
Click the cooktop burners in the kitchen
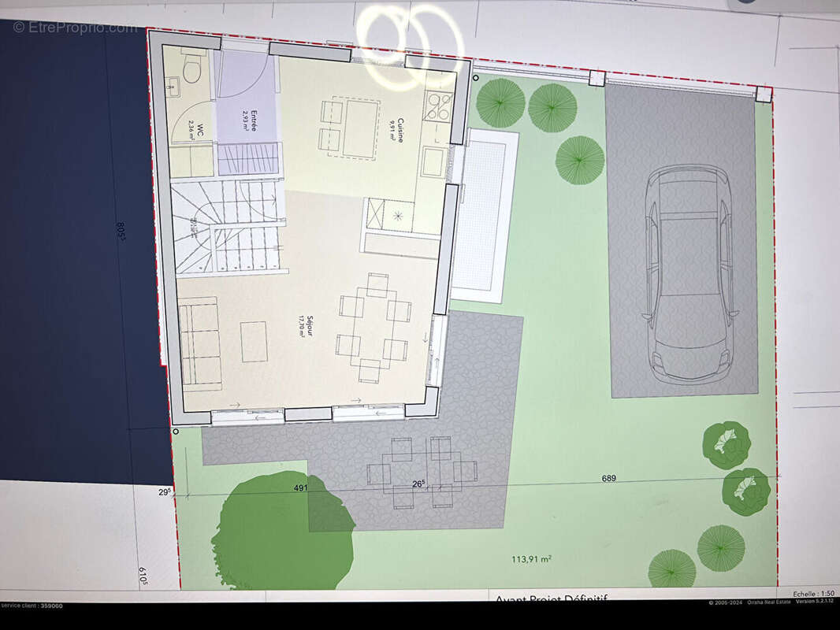pyautogui.click(x=437, y=106)
